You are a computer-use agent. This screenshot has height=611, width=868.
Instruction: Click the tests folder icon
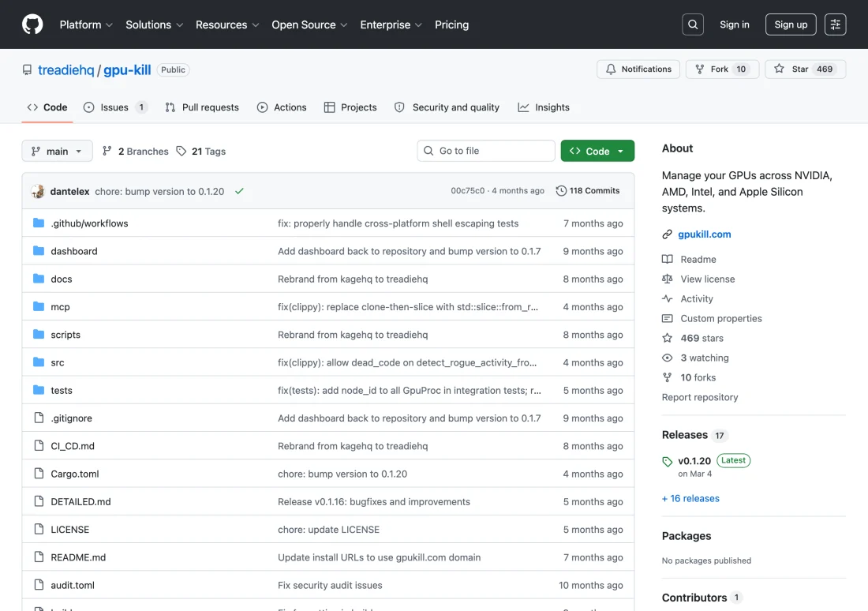(38, 390)
